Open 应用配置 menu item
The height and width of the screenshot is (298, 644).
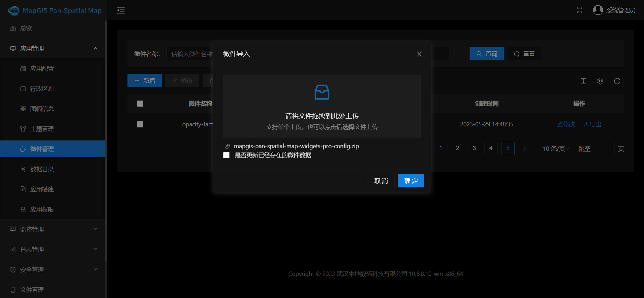click(52, 69)
